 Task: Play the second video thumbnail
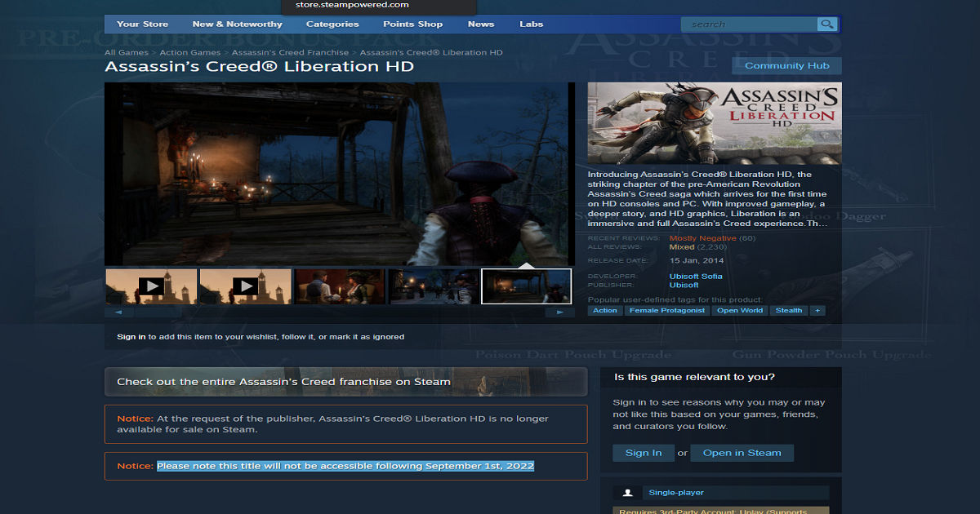click(x=245, y=286)
